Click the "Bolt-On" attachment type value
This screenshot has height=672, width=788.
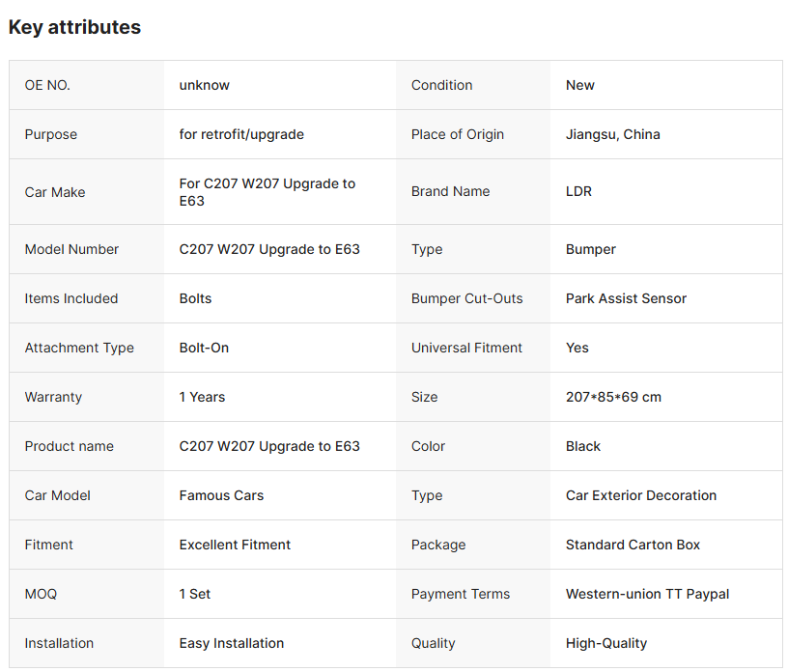pos(204,348)
